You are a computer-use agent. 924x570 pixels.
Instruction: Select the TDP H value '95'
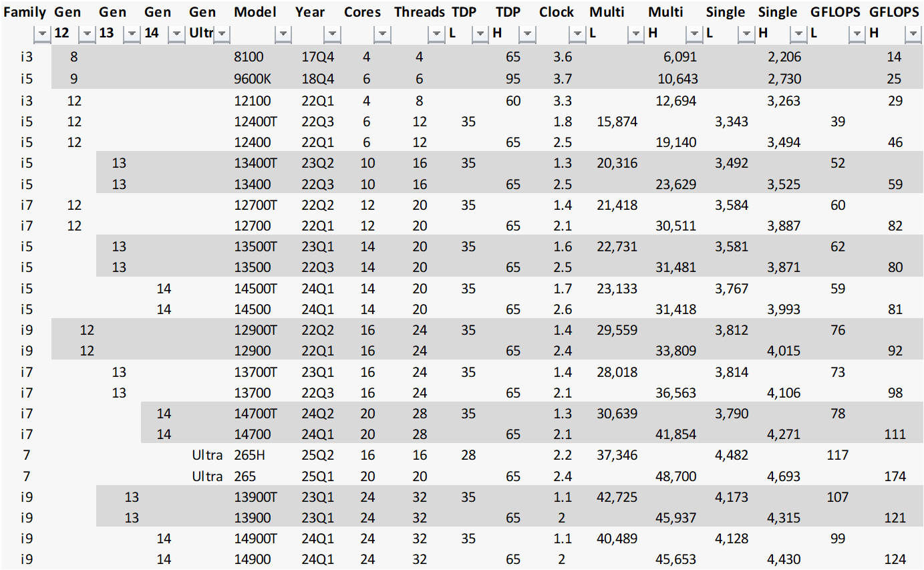coord(513,79)
